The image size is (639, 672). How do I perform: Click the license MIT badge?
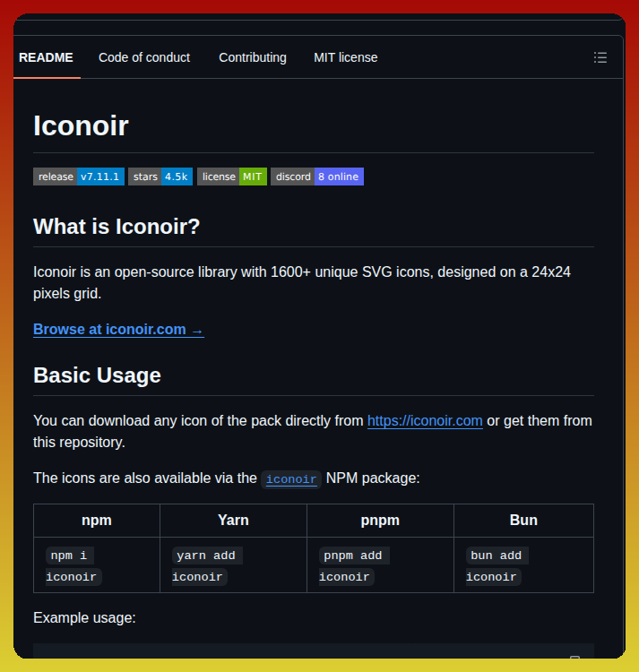click(232, 177)
